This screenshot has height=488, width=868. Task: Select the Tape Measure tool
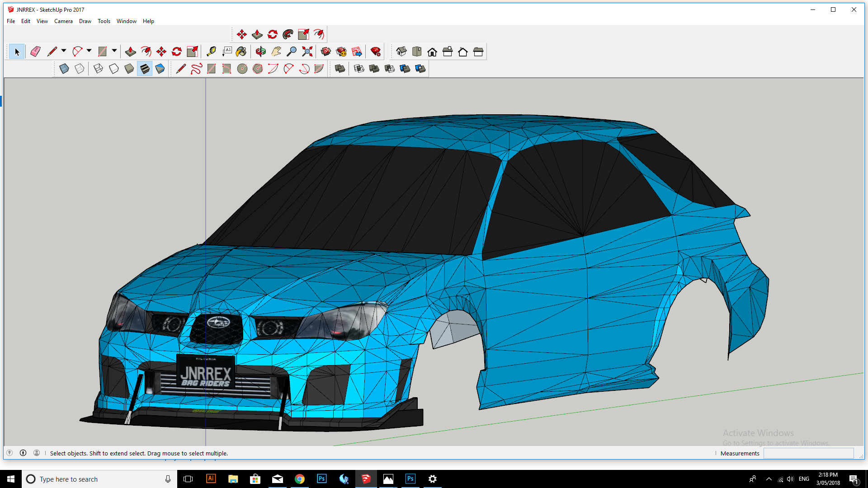pyautogui.click(x=211, y=51)
